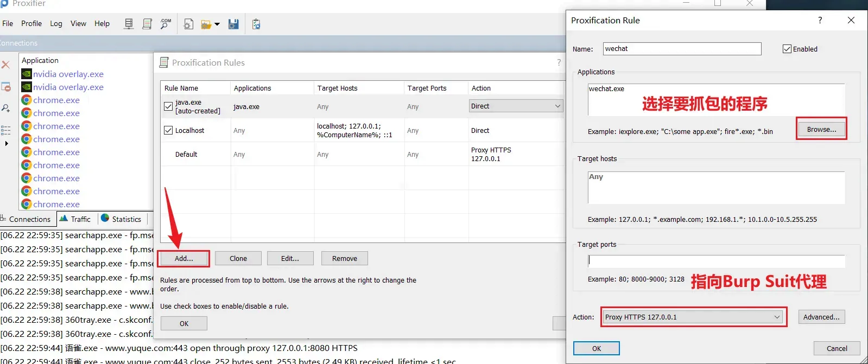The width and height of the screenshot is (868, 364).
Task: Click help question mark in Proxification Rule dialog
Action: tap(820, 20)
